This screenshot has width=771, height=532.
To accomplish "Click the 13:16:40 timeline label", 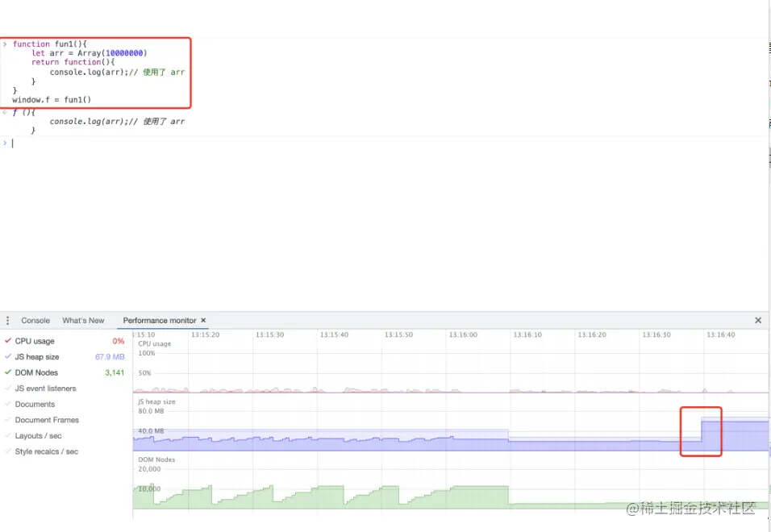I will (720, 335).
